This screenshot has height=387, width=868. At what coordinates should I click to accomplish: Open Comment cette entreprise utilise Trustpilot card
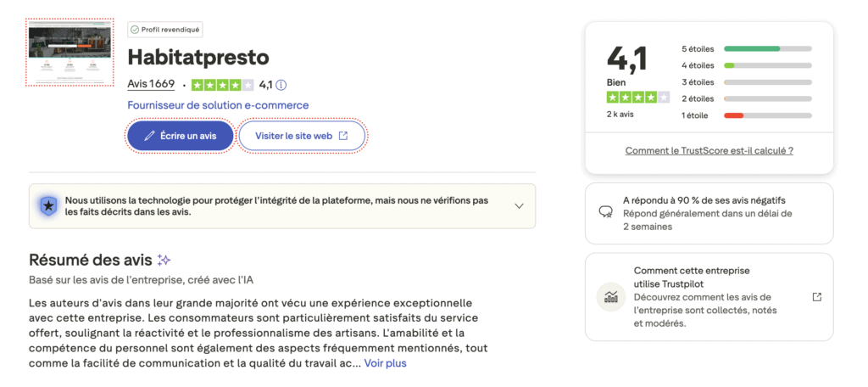click(709, 297)
